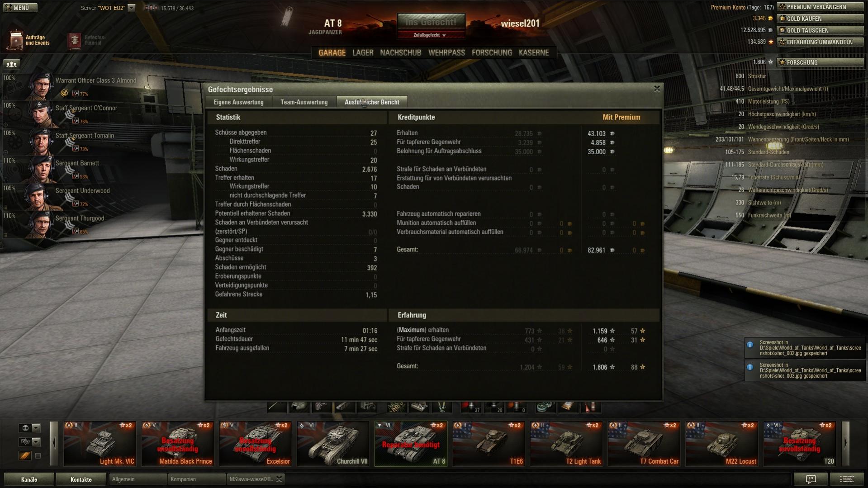Select the ammo shell slot showing 37
Screen dimensions: 868x488
click(x=471, y=407)
